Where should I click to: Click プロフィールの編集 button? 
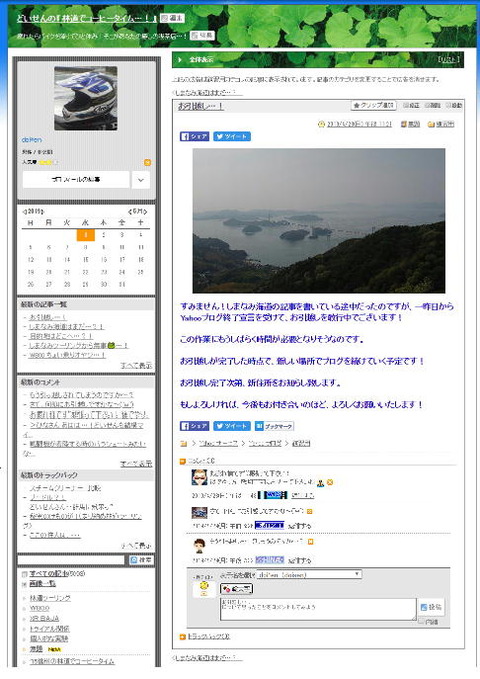point(76,179)
